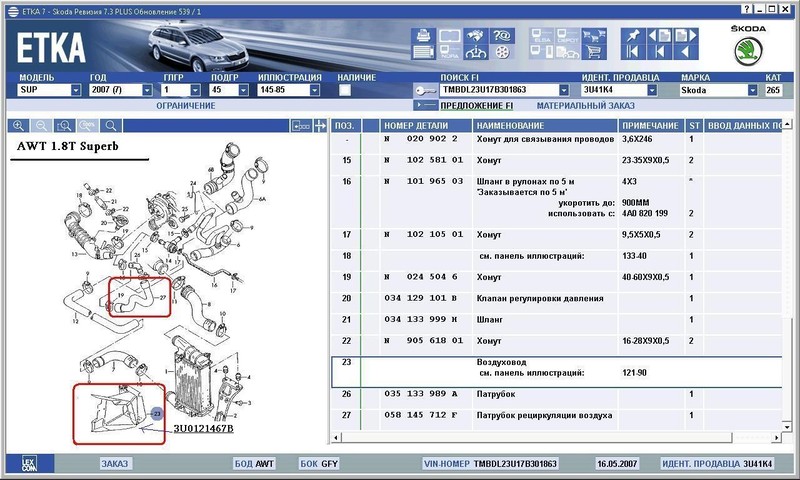Select part row 20 Клапан регулировки давления
The height and width of the screenshot is (480, 800).
pos(540,298)
